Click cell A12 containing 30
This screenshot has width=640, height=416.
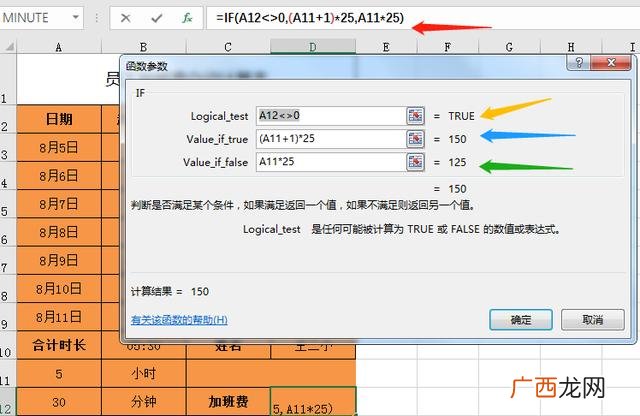(59, 402)
